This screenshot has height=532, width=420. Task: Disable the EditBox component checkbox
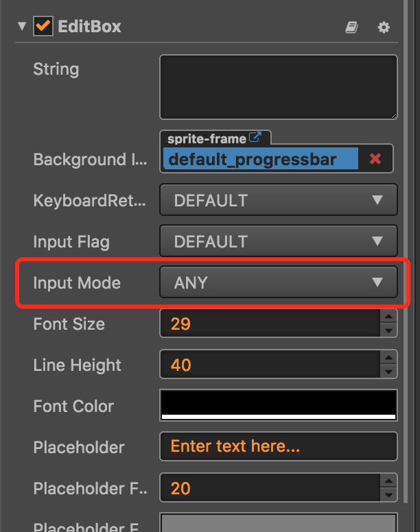click(x=43, y=27)
